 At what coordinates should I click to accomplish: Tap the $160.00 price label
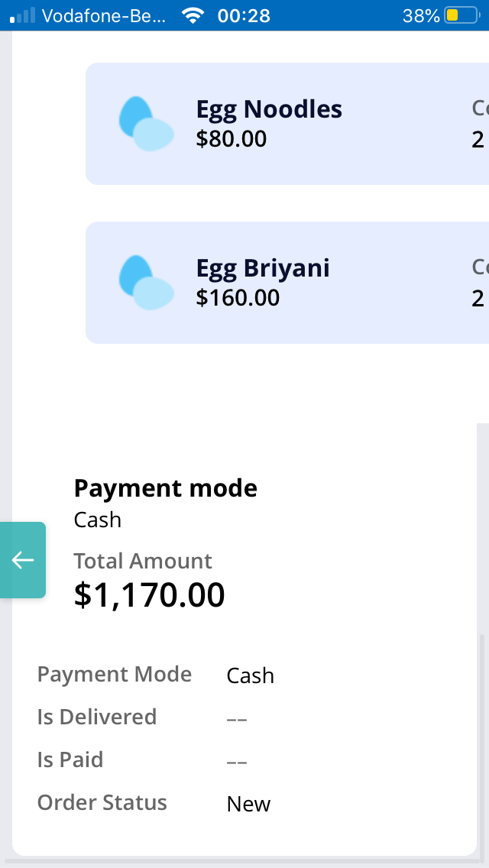pyautogui.click(x=238, y=298)
